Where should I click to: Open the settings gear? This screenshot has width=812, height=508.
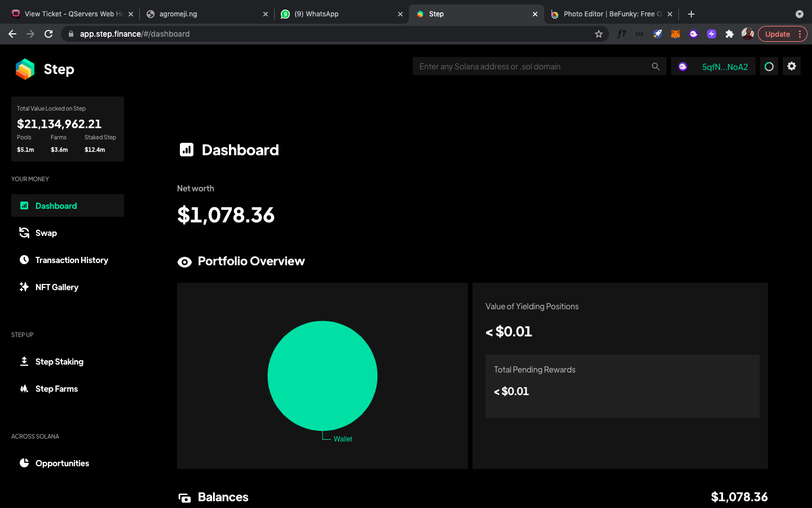point(792,66)
